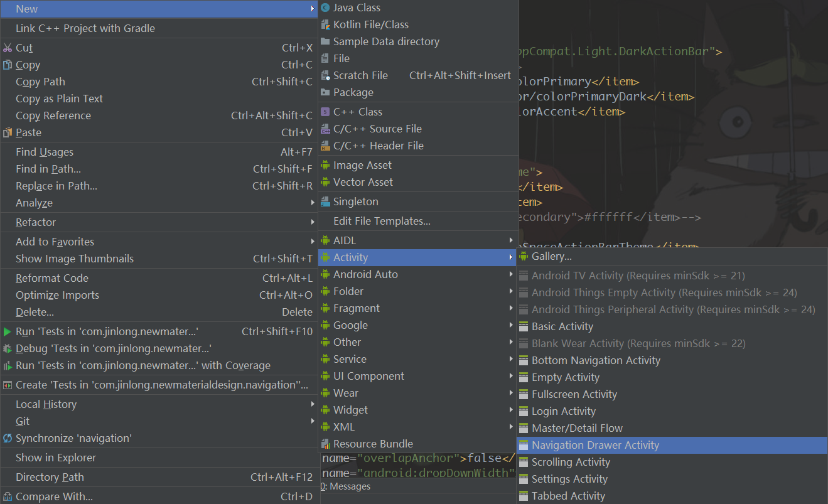Click the green Run tests icon

[x=8, y=331]
